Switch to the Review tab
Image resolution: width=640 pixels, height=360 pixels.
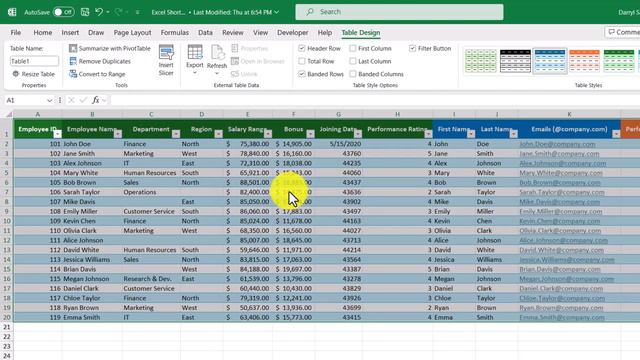tap(233, 32)
